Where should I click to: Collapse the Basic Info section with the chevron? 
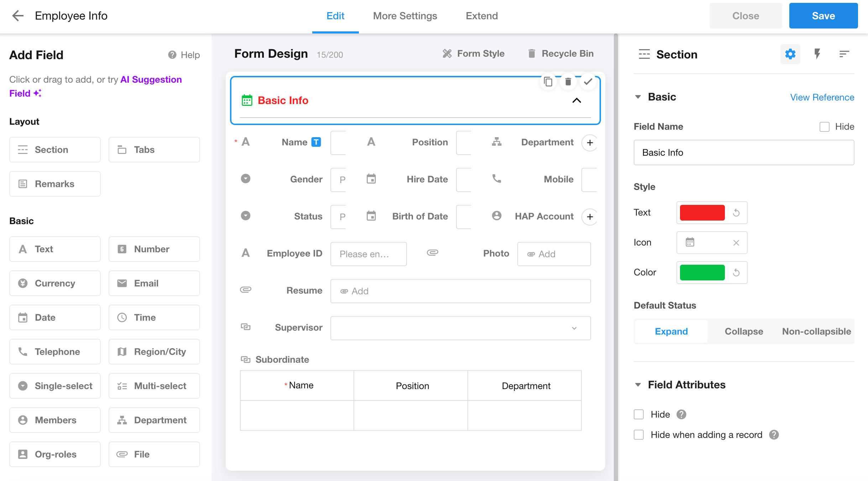pyautogui.click(x=576, y=100)
